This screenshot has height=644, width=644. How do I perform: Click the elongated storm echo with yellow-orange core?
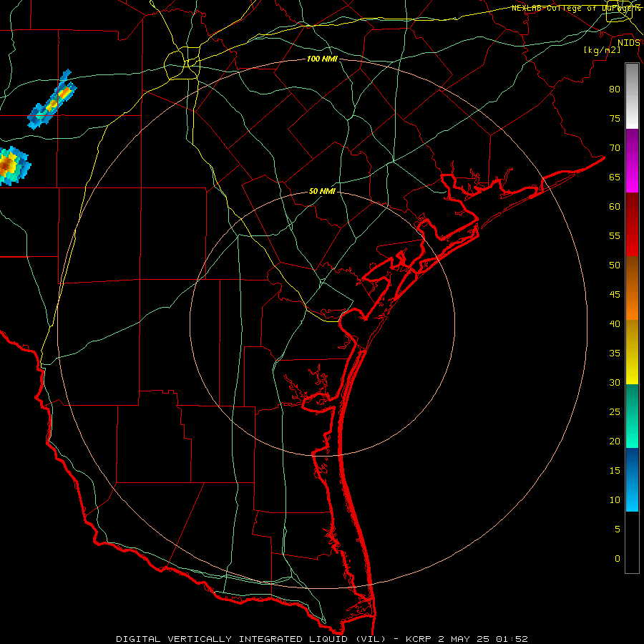pyautogui.click(x=52, y=99)
